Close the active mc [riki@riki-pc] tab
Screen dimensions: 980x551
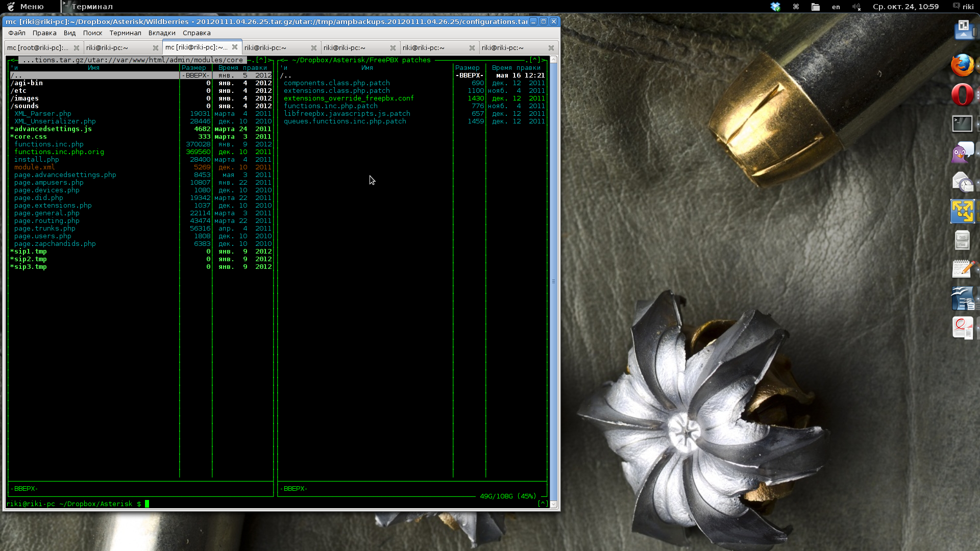click(235, 47)
